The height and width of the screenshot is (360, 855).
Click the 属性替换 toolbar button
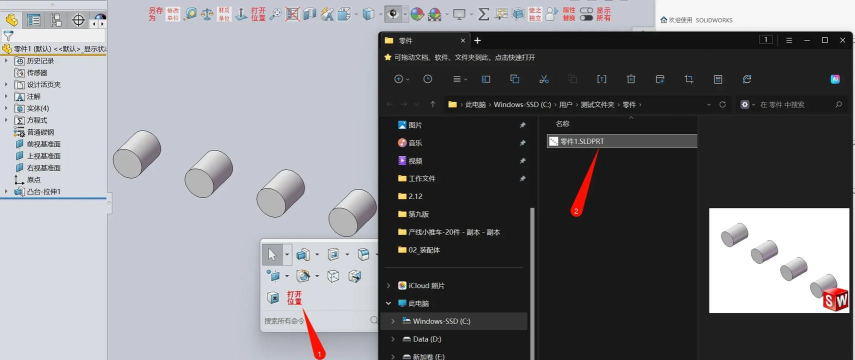tap(569, 14)
